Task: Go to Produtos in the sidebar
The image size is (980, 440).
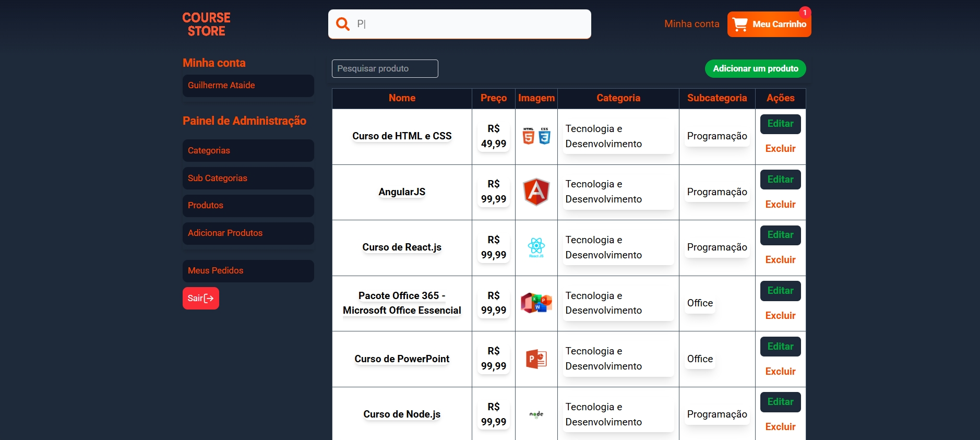Action: point(248,206)
